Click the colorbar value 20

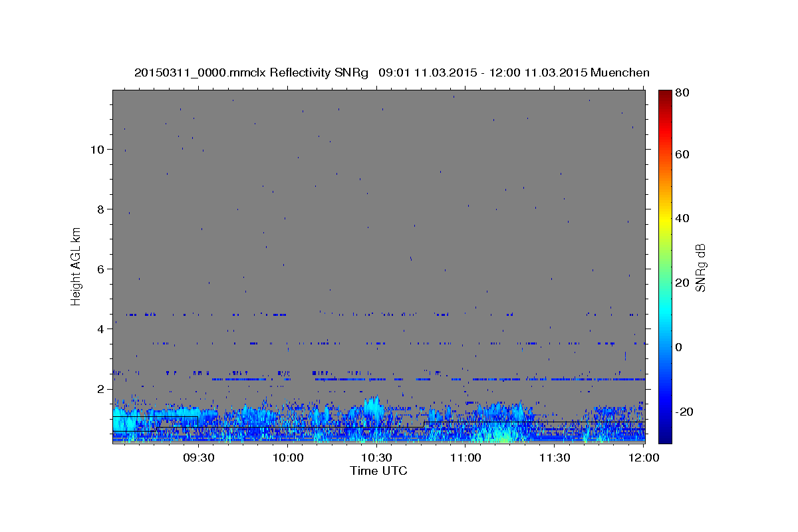684,283
